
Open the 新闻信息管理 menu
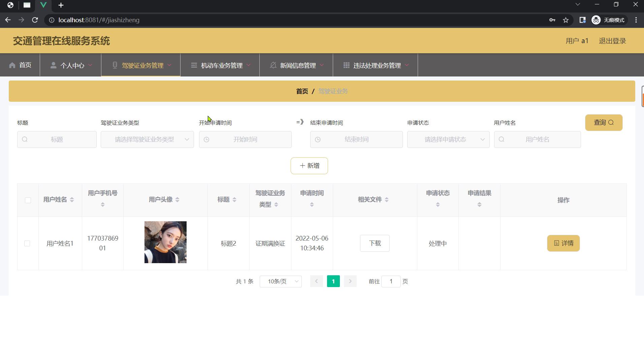point(297,65)
